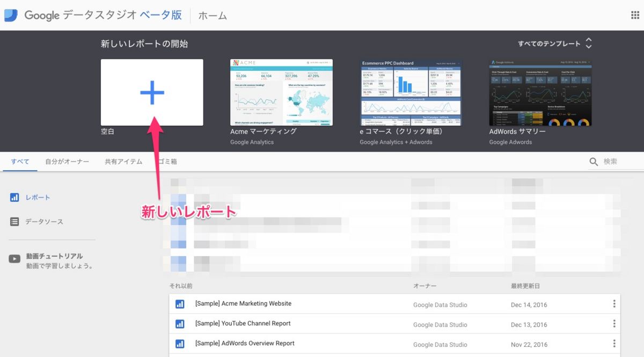Screen dimensions: 644x357
Task: Open more options for YouTube Channel Report
Action: (x=614, y=324)
